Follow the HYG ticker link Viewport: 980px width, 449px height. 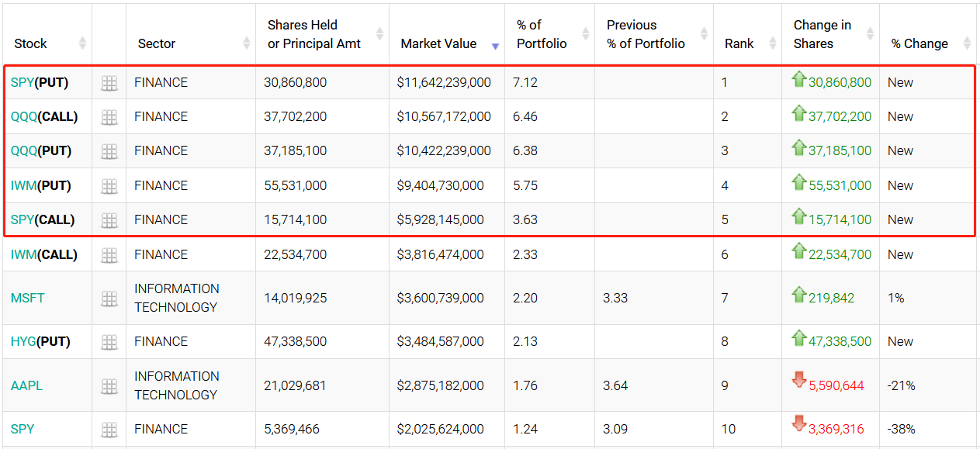pyautogui.click(x=23, y=341)
